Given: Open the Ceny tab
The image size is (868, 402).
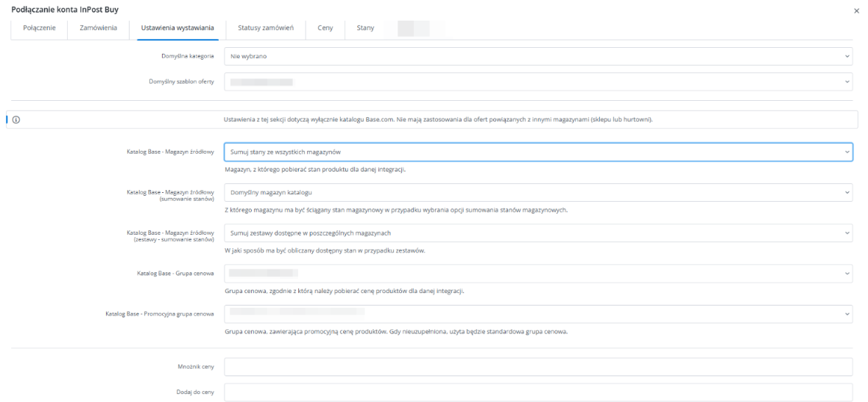Looking at the screenshot, I should [325, 28].
